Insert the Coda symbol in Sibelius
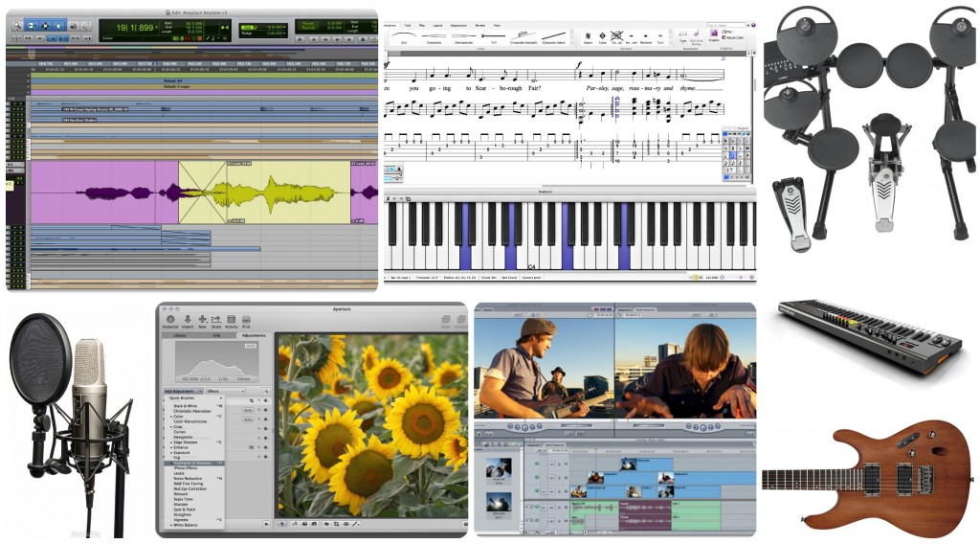Image resolution: width=980 pixels, height=544 pixels. [603, 38]
